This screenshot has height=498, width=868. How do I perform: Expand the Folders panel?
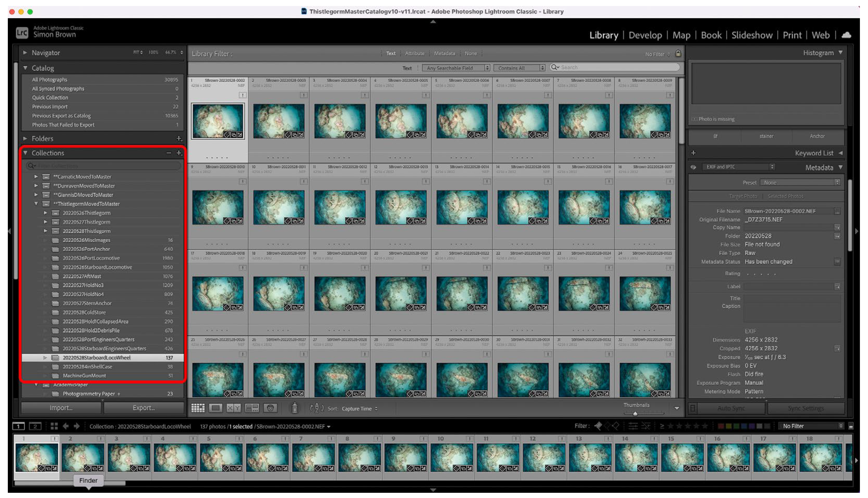[x=25, y=138]
